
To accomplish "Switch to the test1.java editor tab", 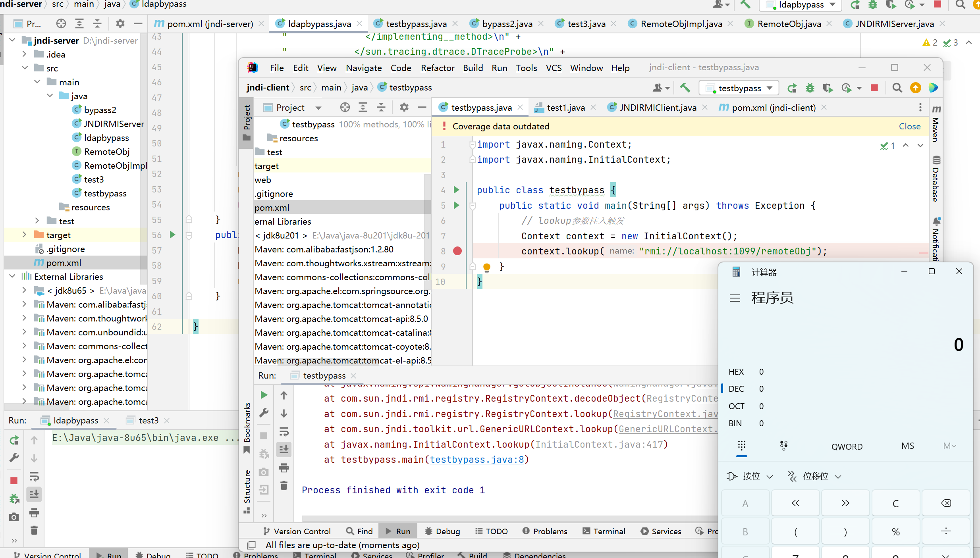I will tap(565, 107).
